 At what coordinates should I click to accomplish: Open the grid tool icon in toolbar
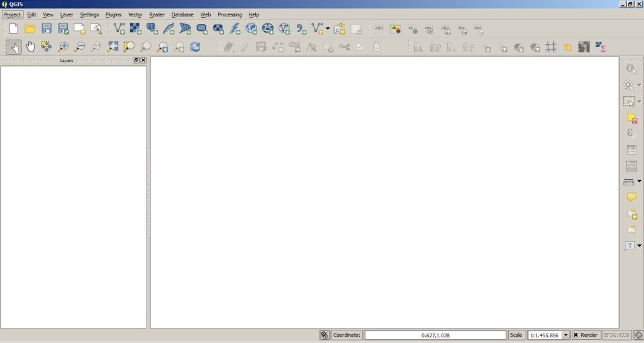coord(551,47)
